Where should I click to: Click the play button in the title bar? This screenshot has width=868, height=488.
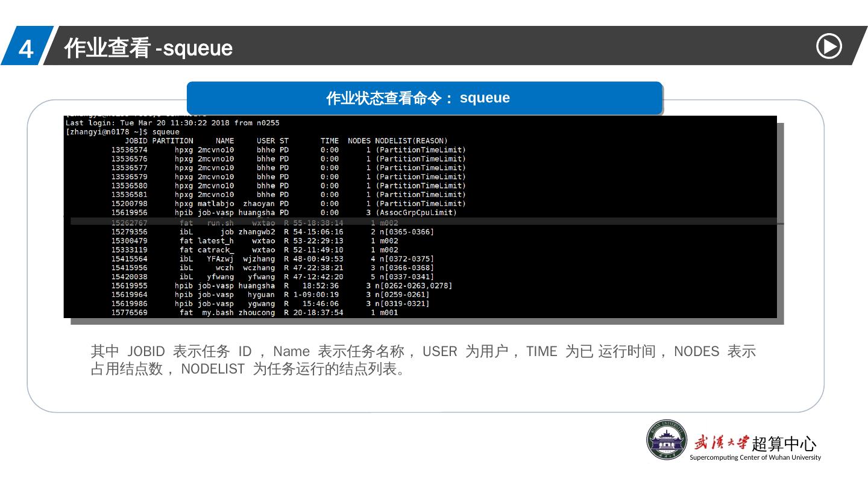[x=829, y=46]
